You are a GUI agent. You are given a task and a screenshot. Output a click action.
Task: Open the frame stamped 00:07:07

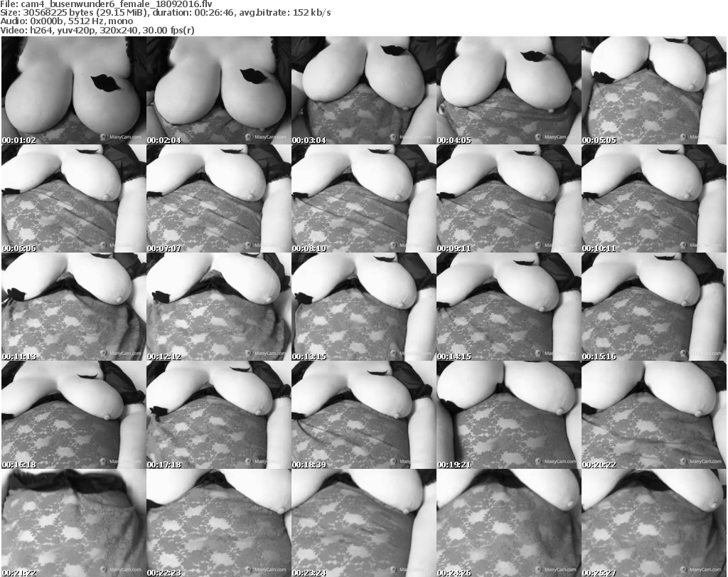pyautogui.click(x=219, y=198)
